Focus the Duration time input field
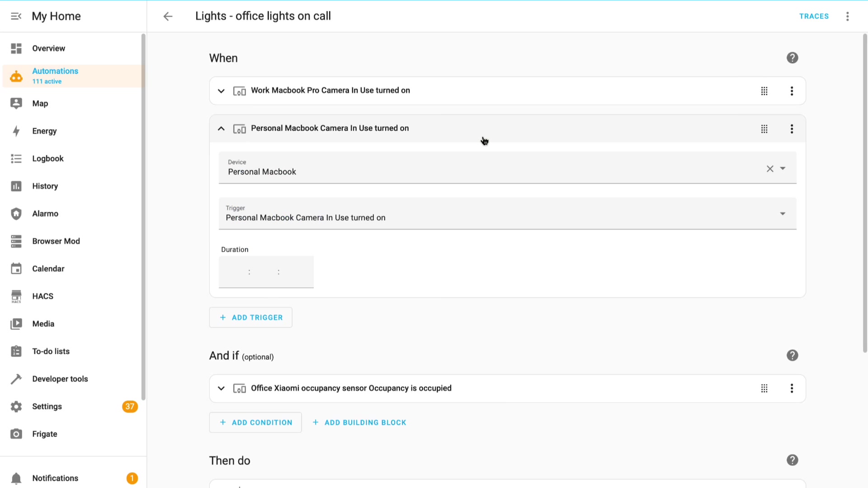Screen dimensions: 868x488 (266, 272)
